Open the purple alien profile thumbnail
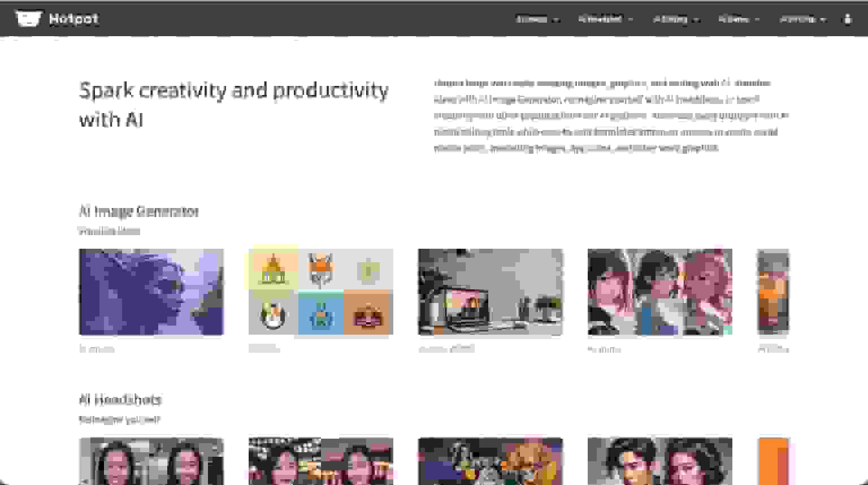The height and width of the screenshot is (485, 868). [151, 292]
